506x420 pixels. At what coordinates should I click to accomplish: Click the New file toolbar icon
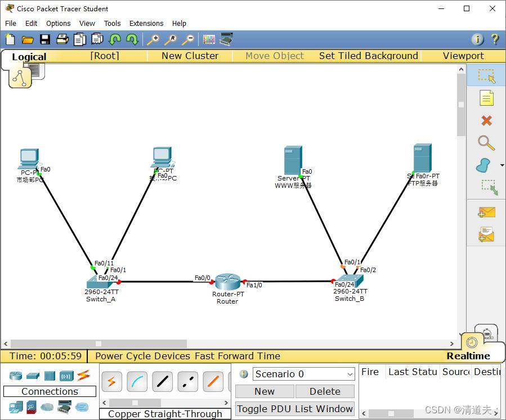pyautogui.click(x=10, y=39)
